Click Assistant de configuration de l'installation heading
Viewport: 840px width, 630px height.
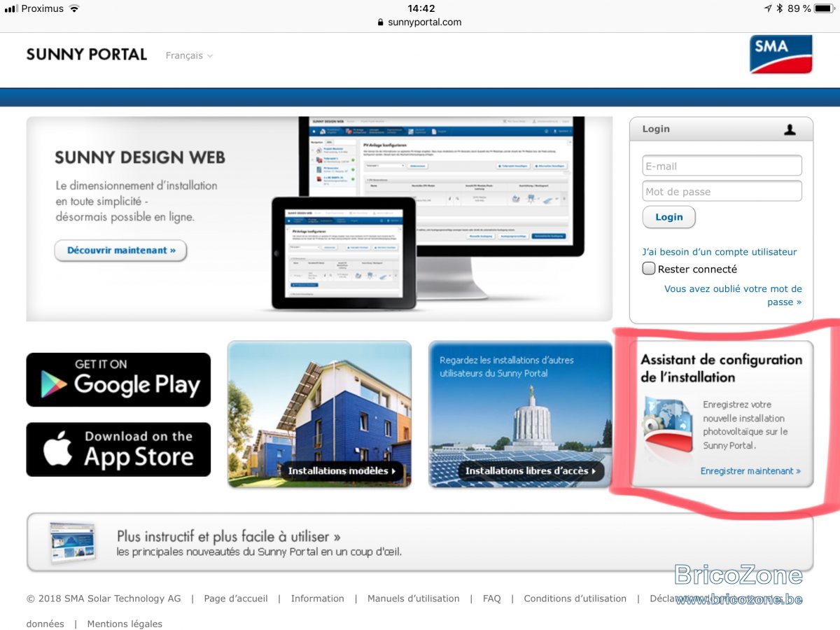pyautogui.click(x=722, y=368)
